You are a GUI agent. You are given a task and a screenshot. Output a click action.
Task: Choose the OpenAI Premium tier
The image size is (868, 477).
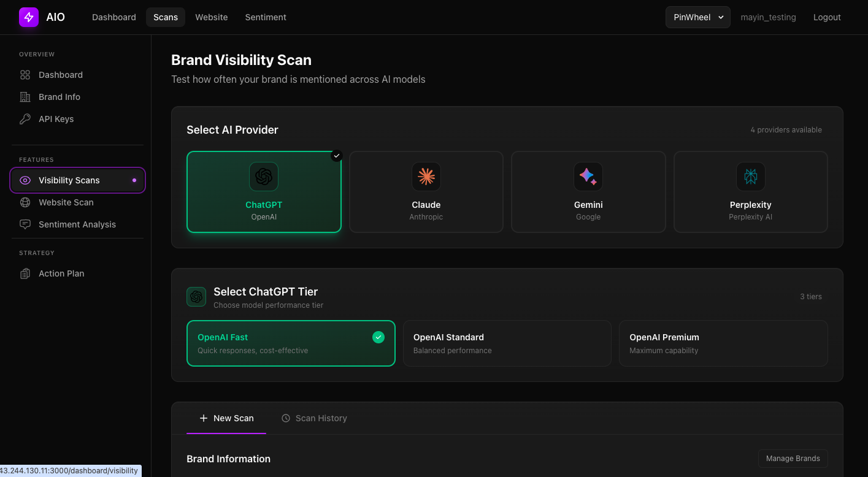pyautogui.click(x=723, y=343)
